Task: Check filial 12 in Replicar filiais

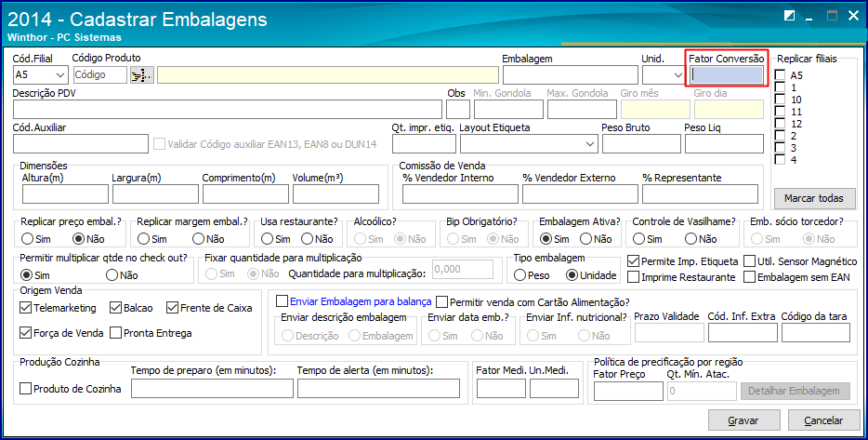Action: (x=780, y=124)
